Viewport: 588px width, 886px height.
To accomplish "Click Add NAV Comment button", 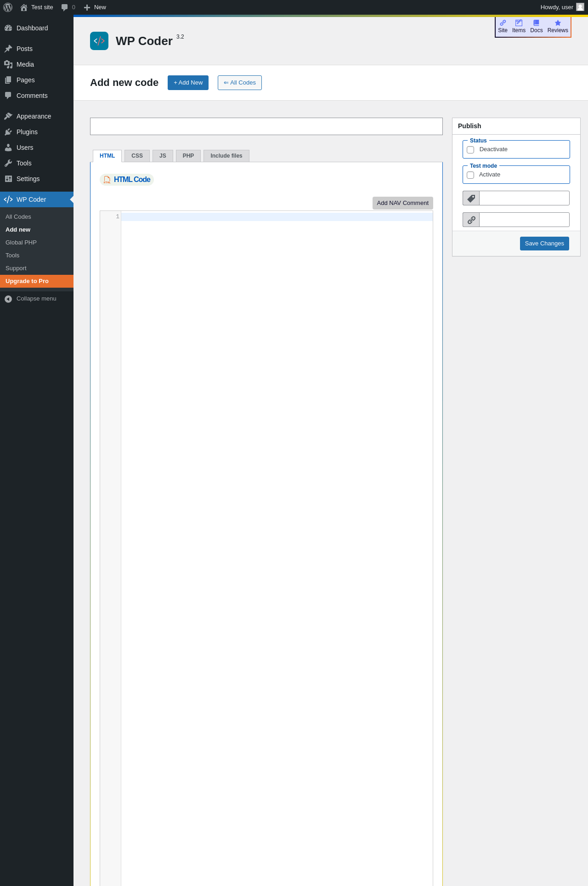I will click(402, 203).
